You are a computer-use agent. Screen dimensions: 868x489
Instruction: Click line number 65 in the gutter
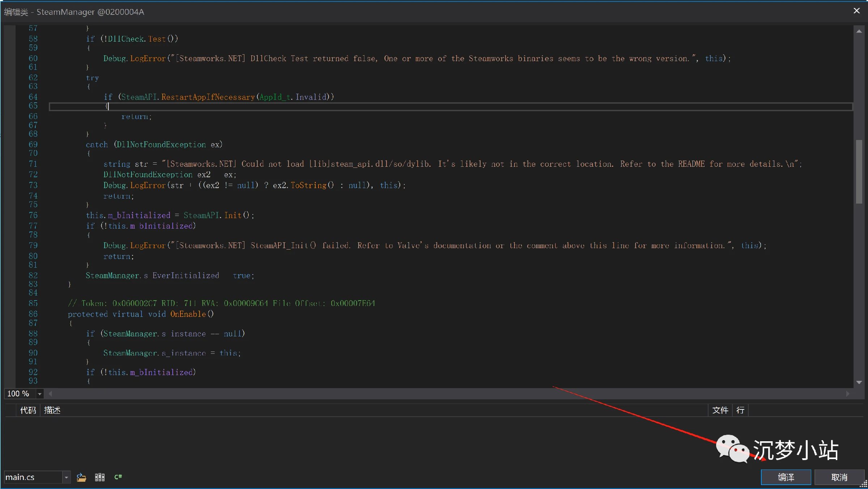click(33, 106)
